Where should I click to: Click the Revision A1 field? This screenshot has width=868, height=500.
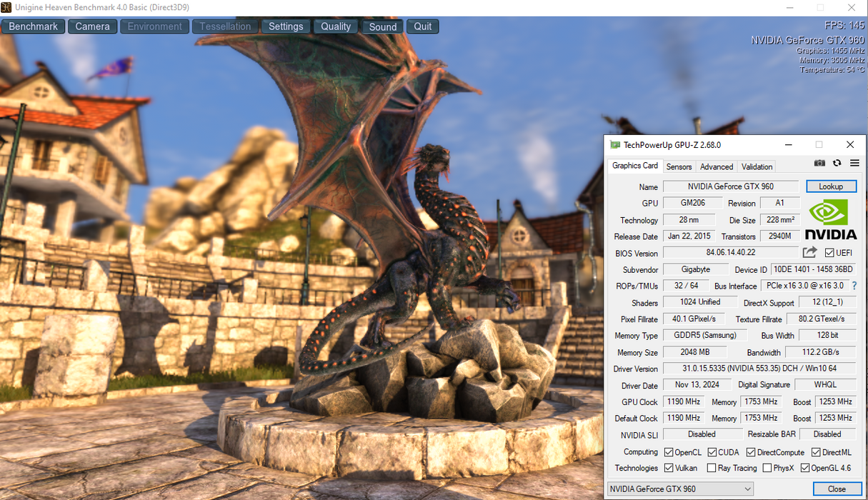coord(780,203)
